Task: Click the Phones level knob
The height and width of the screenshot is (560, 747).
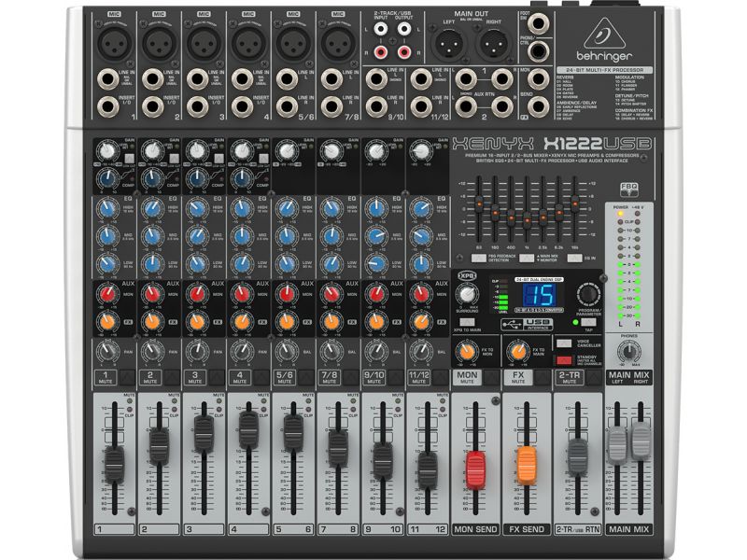Action: 628,352
